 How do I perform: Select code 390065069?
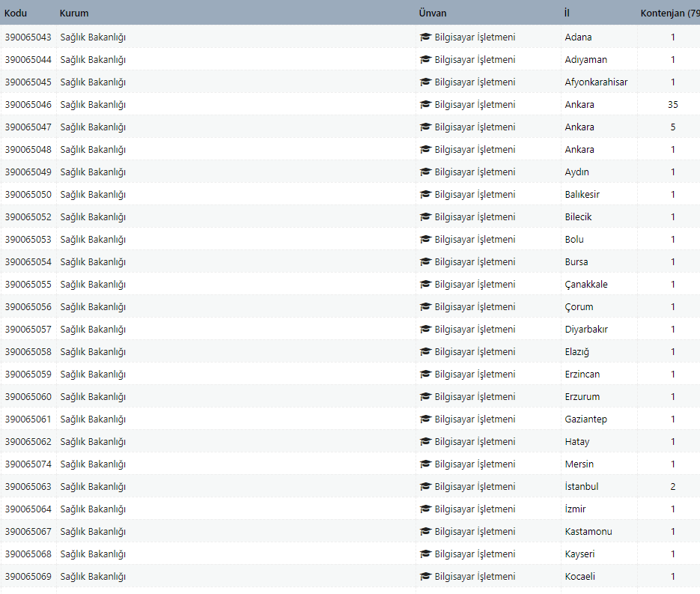click(28, 577)
